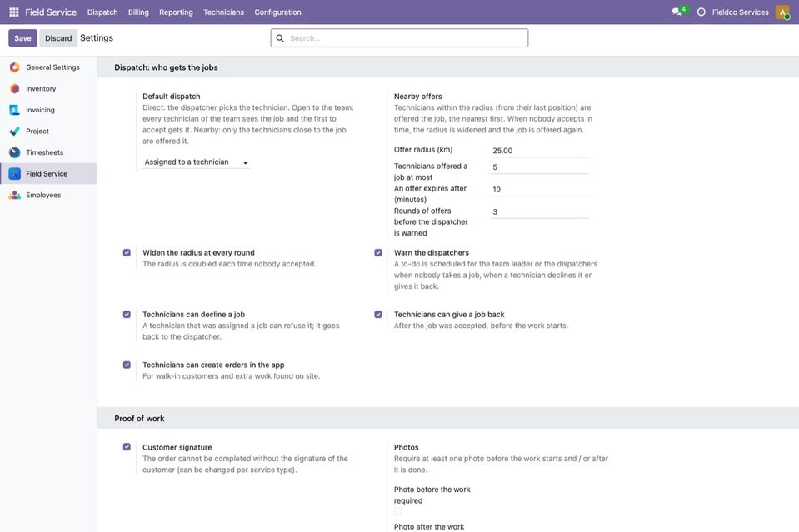Select the Project checkmark icon
The height and width of the screenshot is (532, 799).
15,132
